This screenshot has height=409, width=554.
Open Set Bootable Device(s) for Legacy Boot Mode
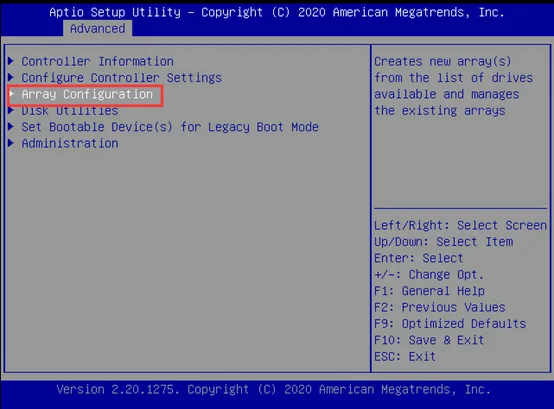pos(170,127)
